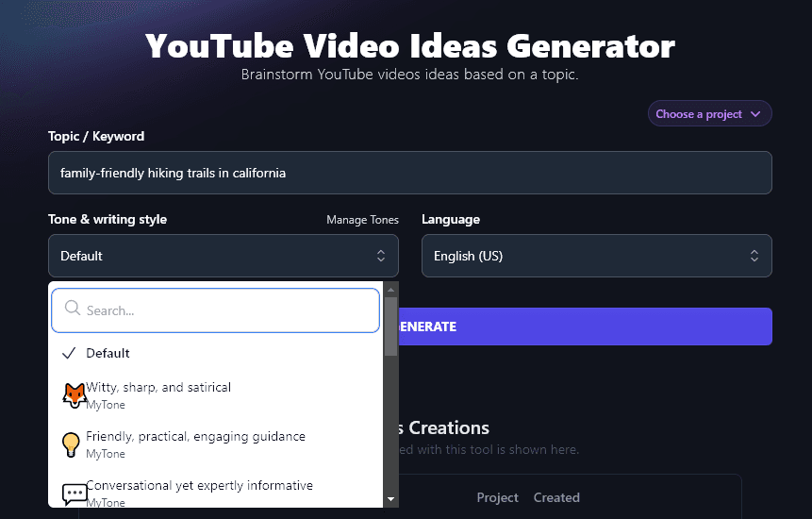Screen dimensions: 812x519
Task: Click the tone Search field
Action: point(215,310)
